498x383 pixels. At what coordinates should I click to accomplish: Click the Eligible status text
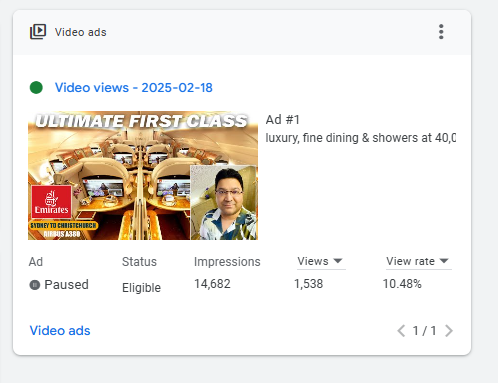(x=141, y=288)
